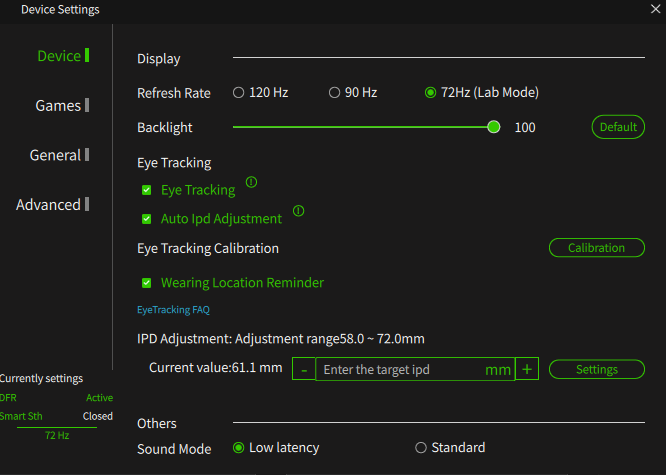Image resolution: width=666 pixels, height=475 pixels.
Task: Select 72Hz (Lab Mode) radio button
Action: 430,93
